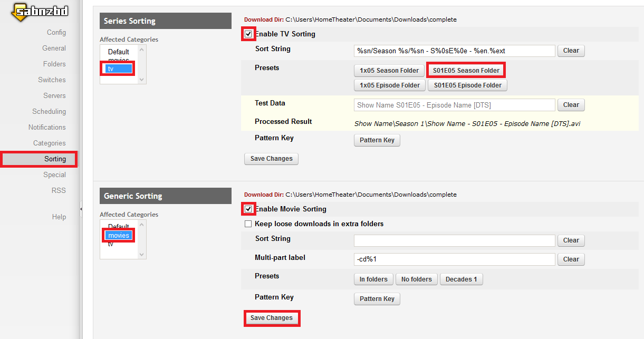Select Default in Series Sorting categories
The width and height of the screenshot is (644, 339).
[119, 52]
